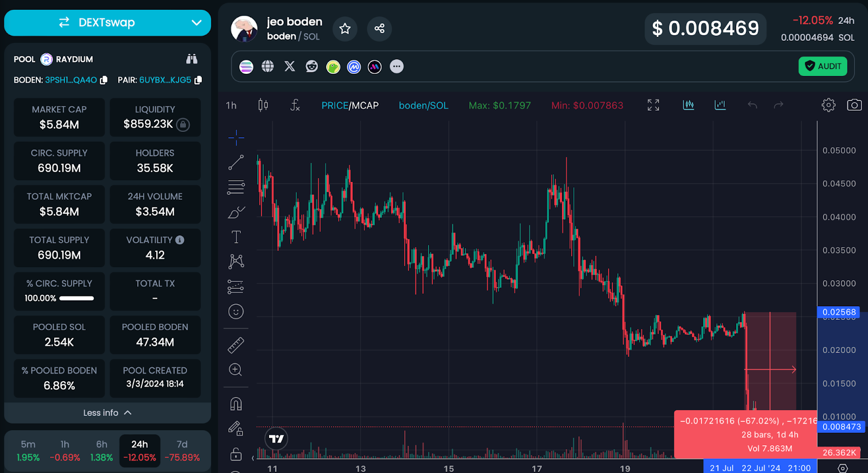Lock all drawing tools
The height and width of the screenshot is (473, 868).
click(236, 453)
